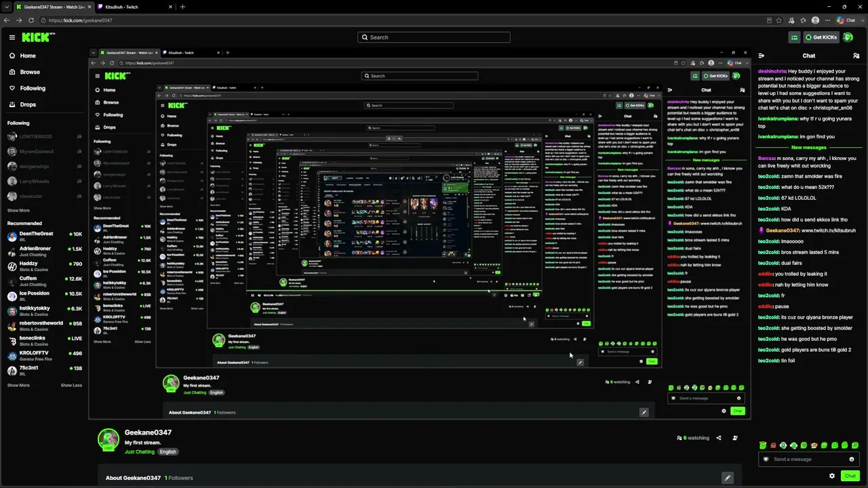The height and width of the screenshot is (488, 868).
Task: Click the '1 Followers' count
Action: (179, 478)
